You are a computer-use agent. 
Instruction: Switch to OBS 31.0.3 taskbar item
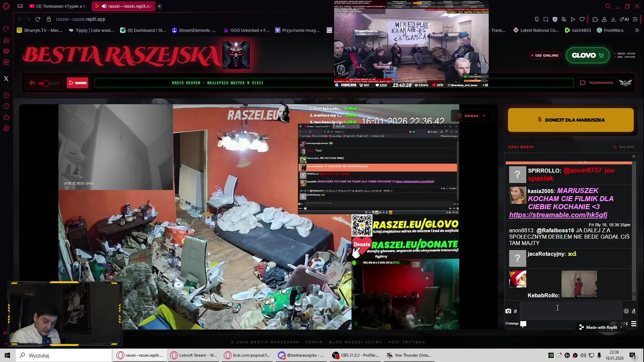355,355
